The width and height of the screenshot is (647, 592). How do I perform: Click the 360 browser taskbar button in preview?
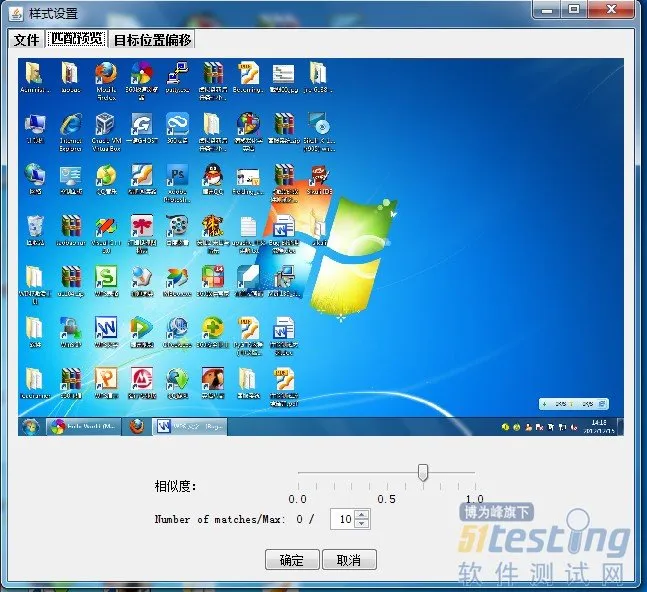click(x=83, y=427)
